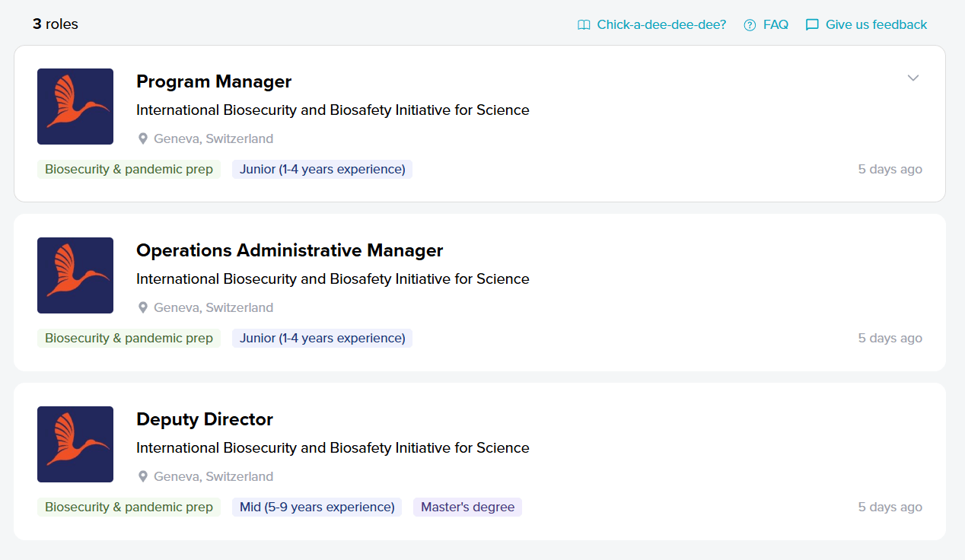The image size is (965, 560).
Task: Open the FAQ link
Action: tap(776, 25)
